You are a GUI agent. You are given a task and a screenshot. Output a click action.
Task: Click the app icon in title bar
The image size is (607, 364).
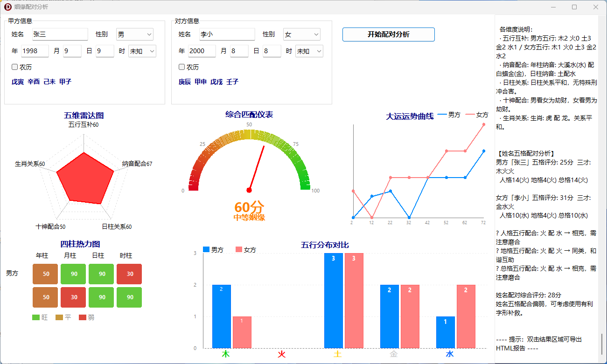coord(7,7)
